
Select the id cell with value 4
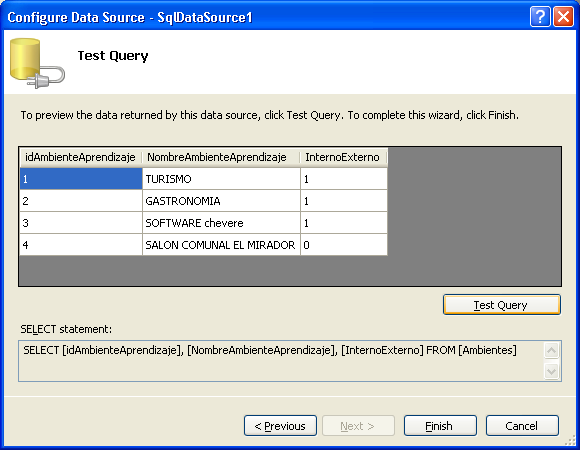tap(81, 245)
